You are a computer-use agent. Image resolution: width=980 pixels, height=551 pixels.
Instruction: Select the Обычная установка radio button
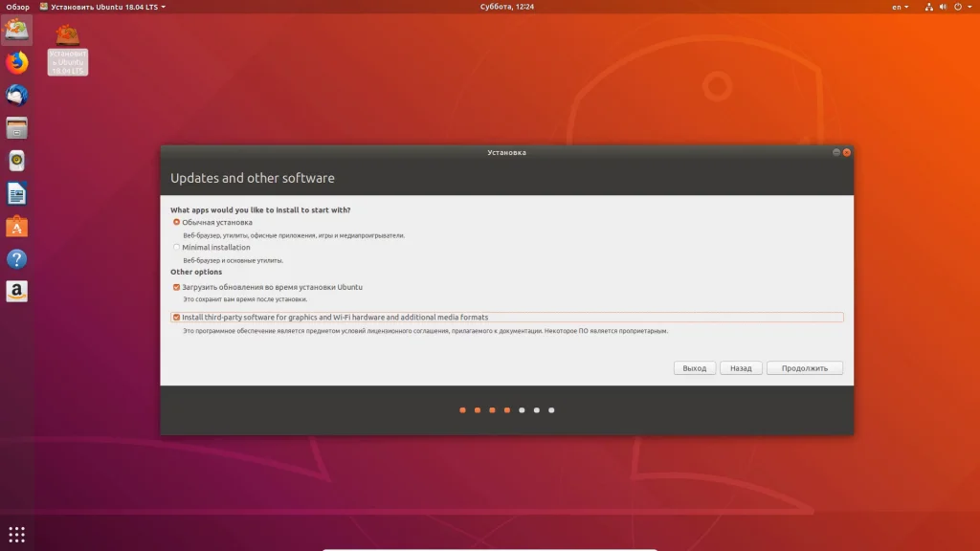coord(176,222)
